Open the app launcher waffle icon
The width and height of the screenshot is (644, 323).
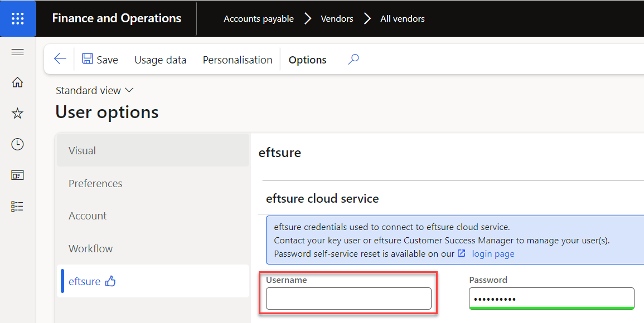(18, 18)
